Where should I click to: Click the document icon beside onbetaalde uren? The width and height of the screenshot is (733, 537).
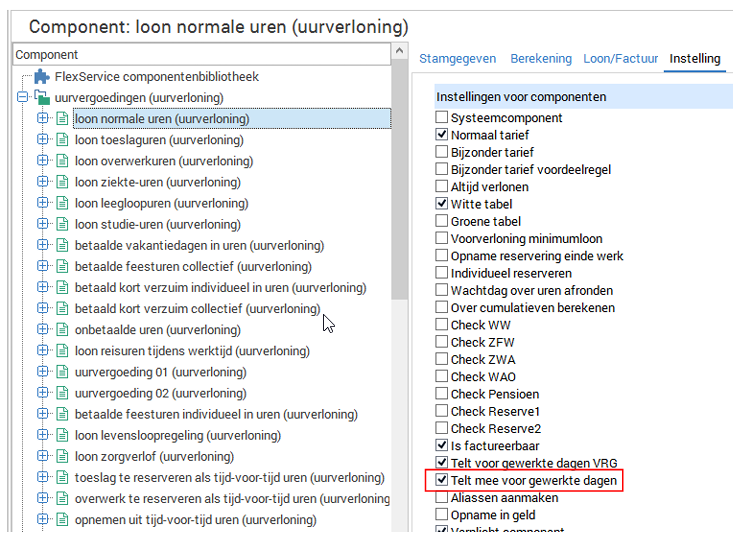tap(62, 330)
